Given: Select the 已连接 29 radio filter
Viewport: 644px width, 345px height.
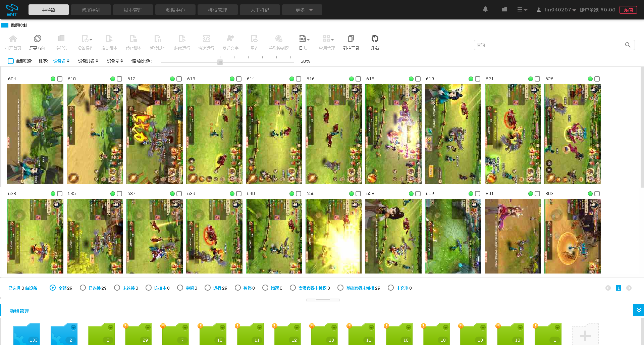Looking at the screenshot, I should pyautogui.click(x=83, y=288).
